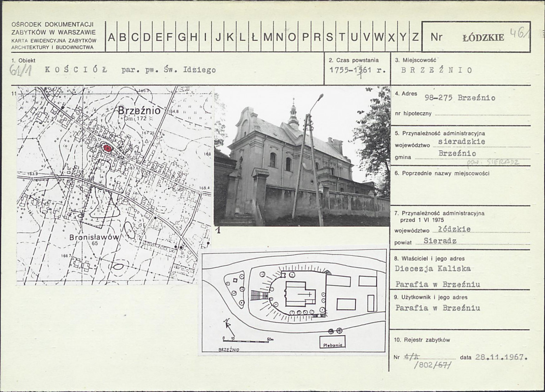Click the powiat value 'Sieradz'
The image size is (545, 392).
440,241
